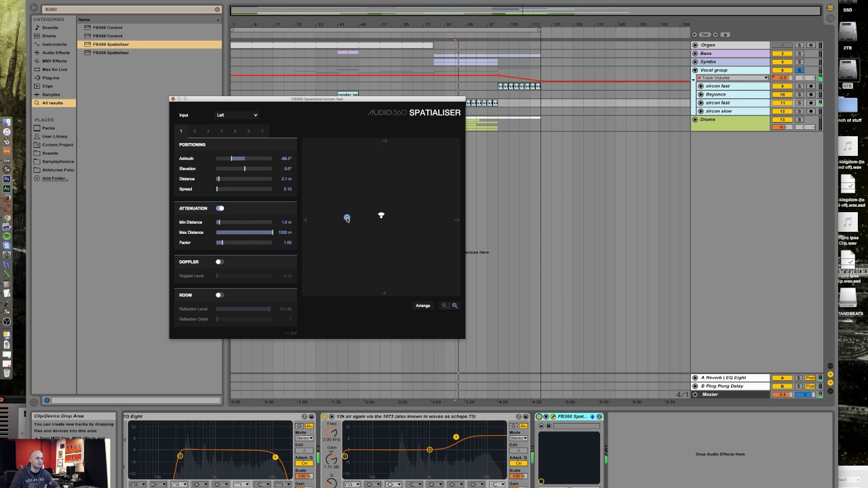The image size is (868, 488).
Task: Solo the Organ track
Action: click(x=799, y=45)
